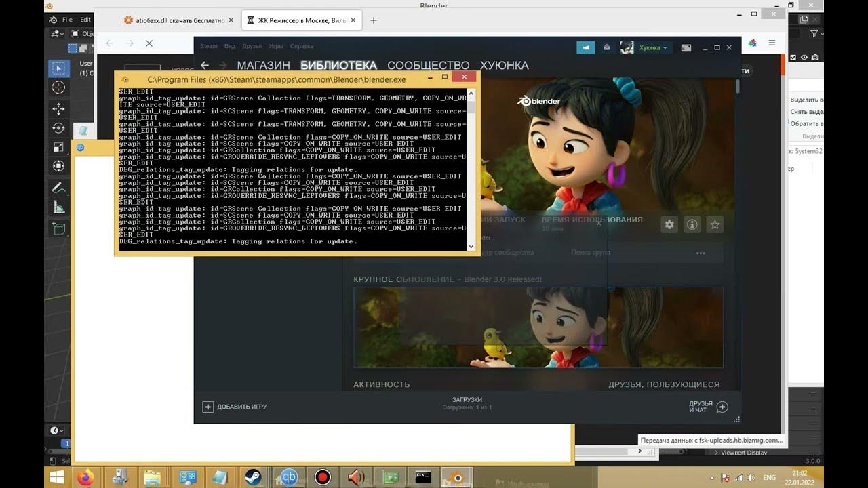Go to СООБЩЕСТВО section in Steam
Viewport: 868px width, 488px height.
click(428, 66)
